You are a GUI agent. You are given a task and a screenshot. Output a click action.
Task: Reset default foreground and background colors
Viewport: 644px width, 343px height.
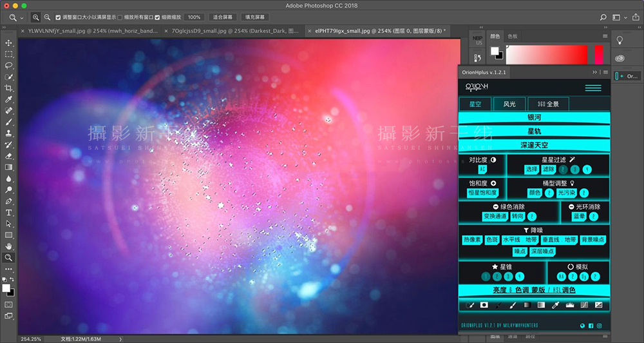(5, 279)
